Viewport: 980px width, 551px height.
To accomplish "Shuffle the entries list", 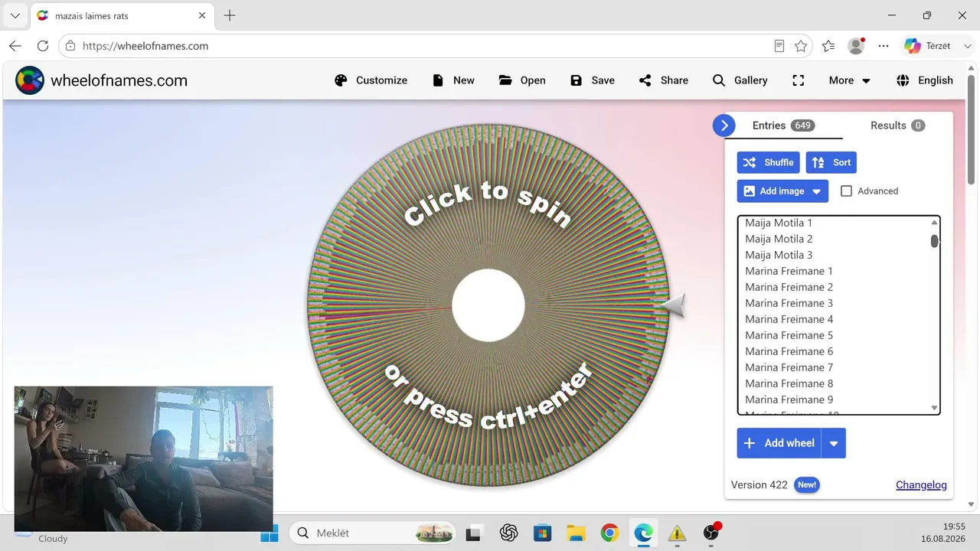I will point(769,162).
